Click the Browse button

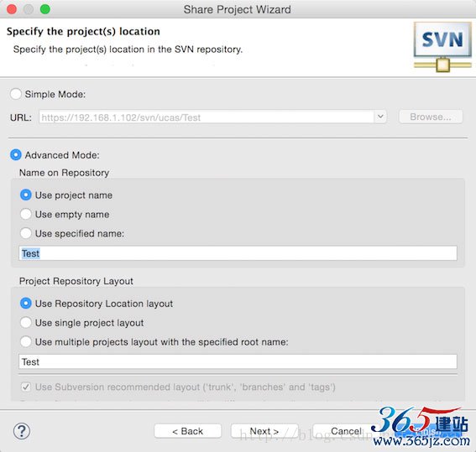[431, 117]
